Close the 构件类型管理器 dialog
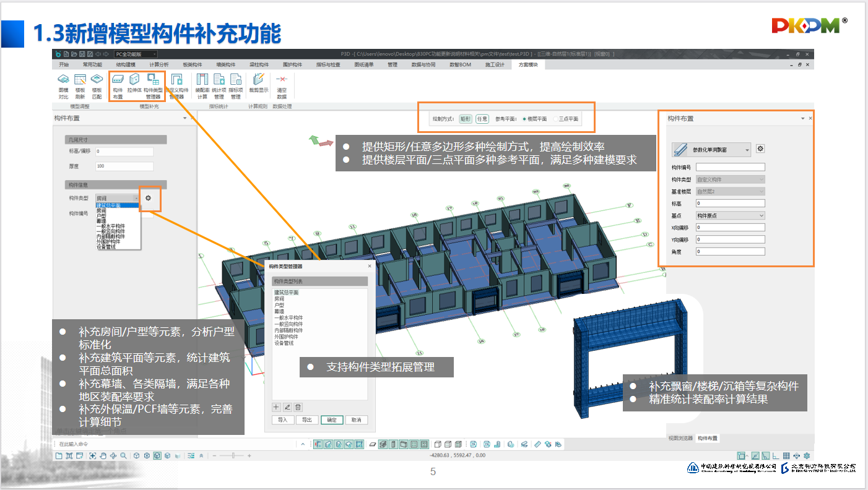This screenshot has width=868, height=490. tap(370, 266)
